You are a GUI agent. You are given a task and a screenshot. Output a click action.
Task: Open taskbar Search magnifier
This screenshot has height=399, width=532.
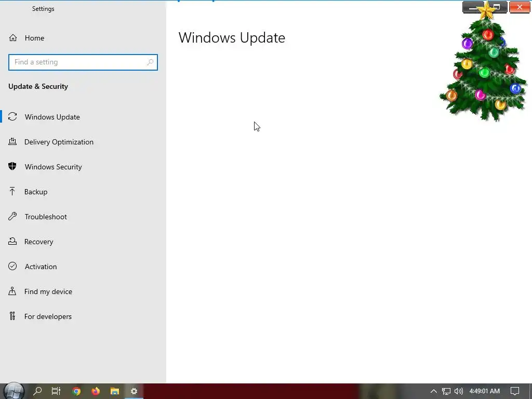(37, 391)
